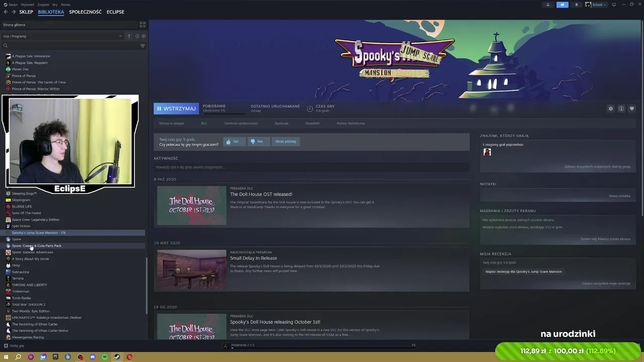Switch to the SKLEP tab
This screenshot has height=362, width=644.
(x=26, y=12)
